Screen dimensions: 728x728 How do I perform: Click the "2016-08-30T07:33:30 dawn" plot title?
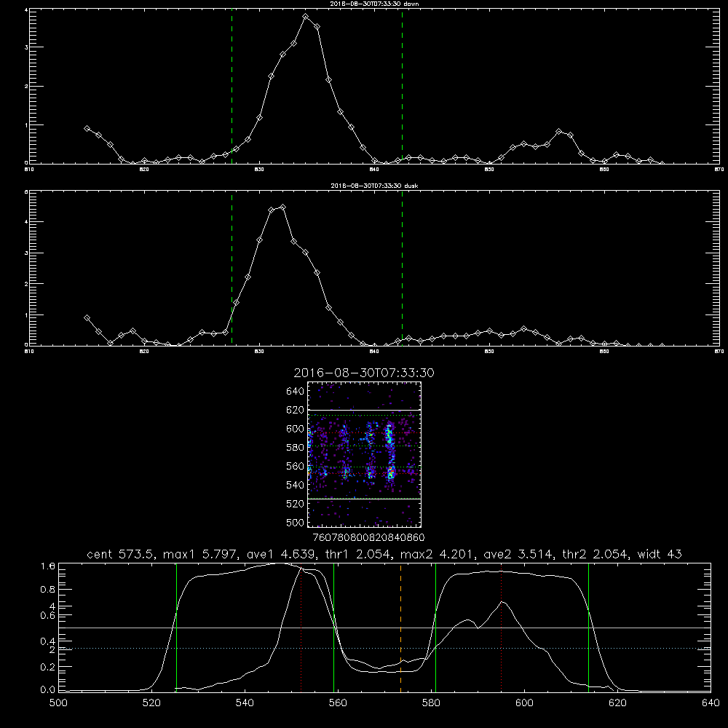(374, 3)
